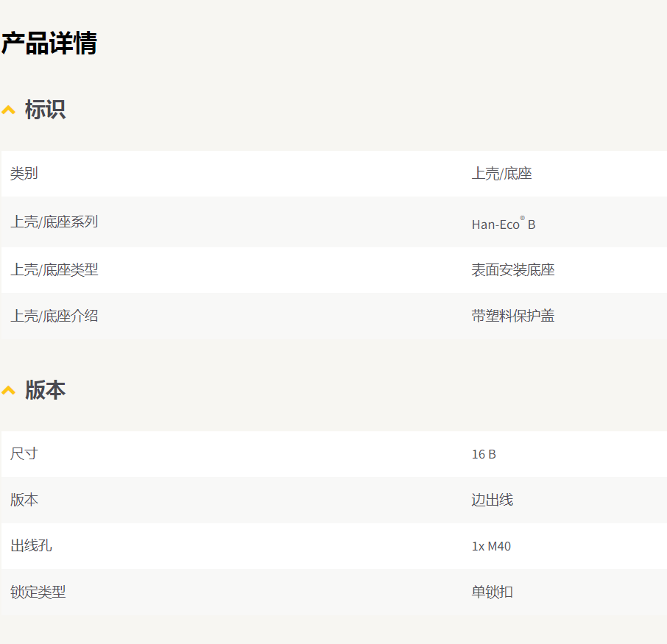Viewport: 667px width, 644px height.
Task: Select the 边出线 value
Action: pos(493,500)
